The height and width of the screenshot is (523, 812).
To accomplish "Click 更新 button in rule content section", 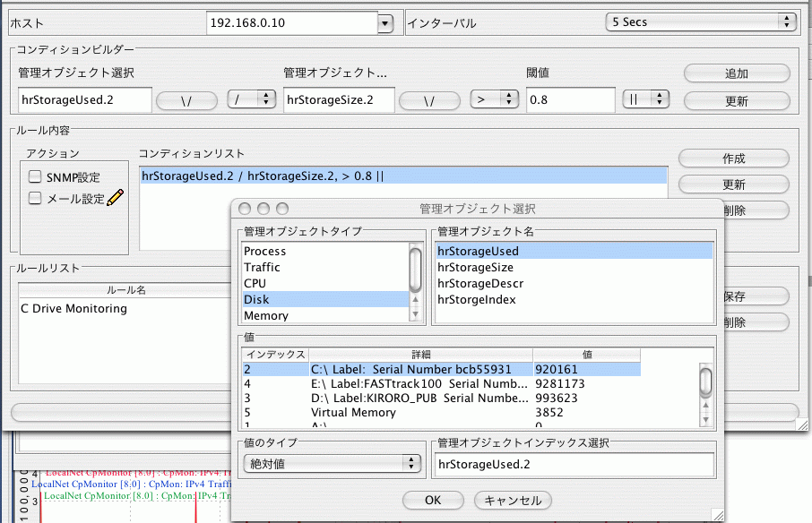I will pos(734,184).
